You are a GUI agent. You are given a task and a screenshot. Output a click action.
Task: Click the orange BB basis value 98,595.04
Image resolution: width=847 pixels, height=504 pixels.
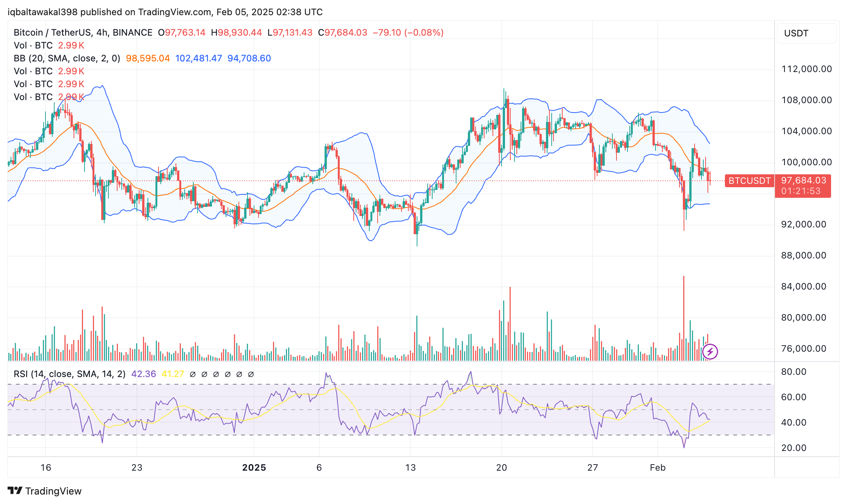point(148,58)
